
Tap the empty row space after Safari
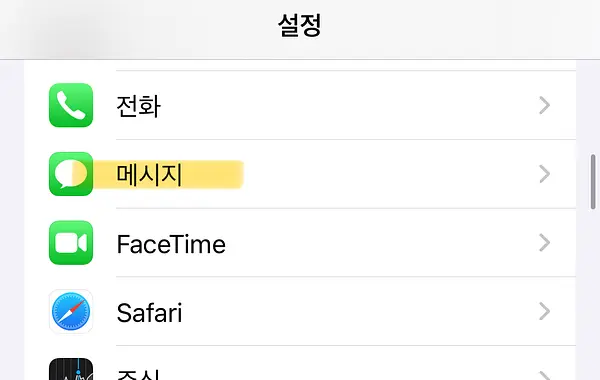[x=360, y=312]
